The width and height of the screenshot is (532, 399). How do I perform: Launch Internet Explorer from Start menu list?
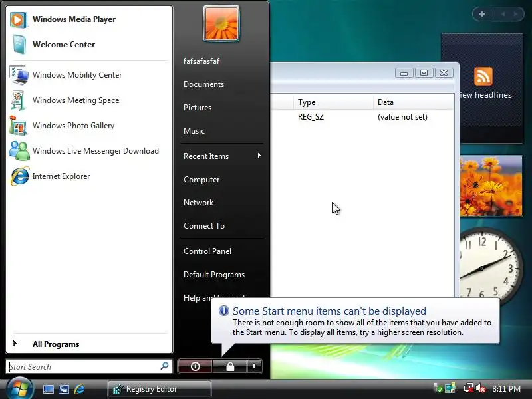point(89,176)
